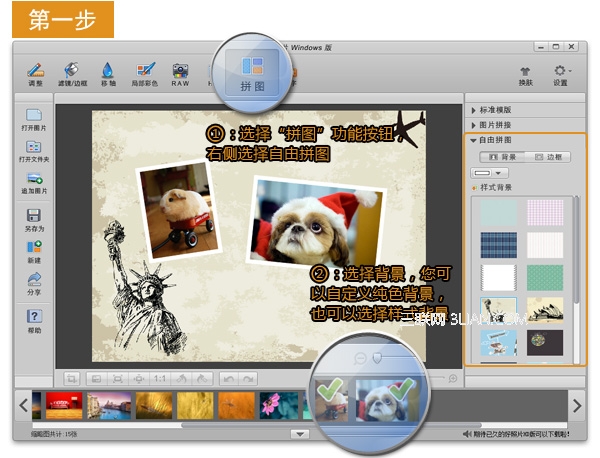Click 打开图片 in the left sidebar

(x=34, y=120)
